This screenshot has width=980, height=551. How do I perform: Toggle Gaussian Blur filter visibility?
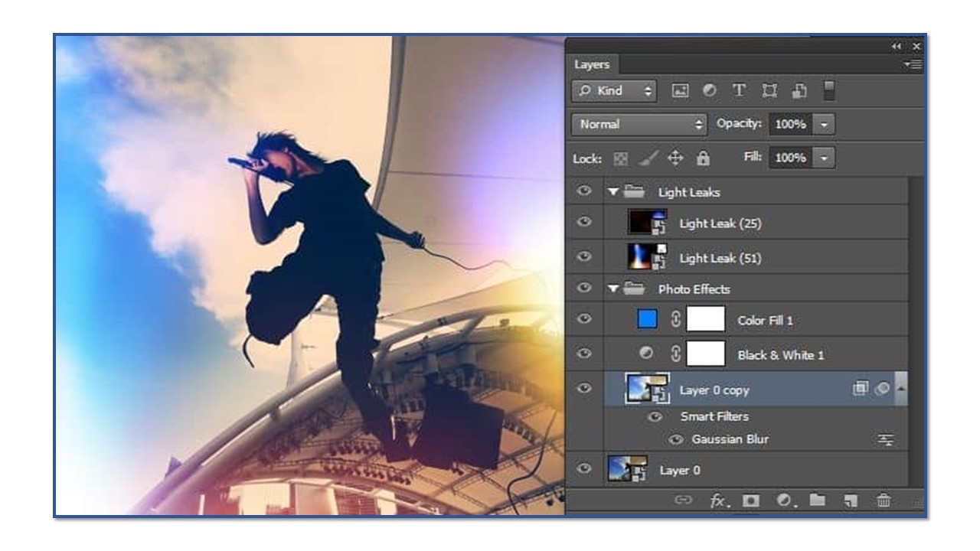676,439
